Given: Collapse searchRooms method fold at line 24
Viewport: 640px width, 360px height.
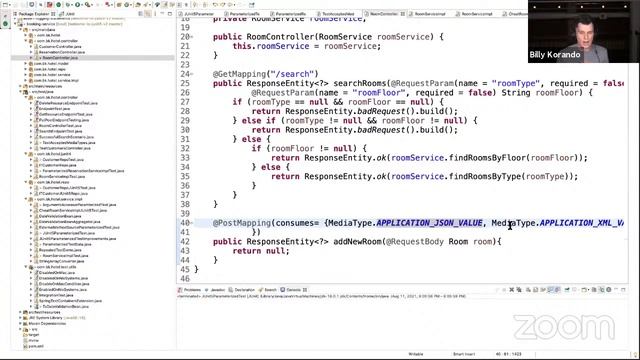Looking at the screenshot, I should pyautogui.click(x=192, y=74).
